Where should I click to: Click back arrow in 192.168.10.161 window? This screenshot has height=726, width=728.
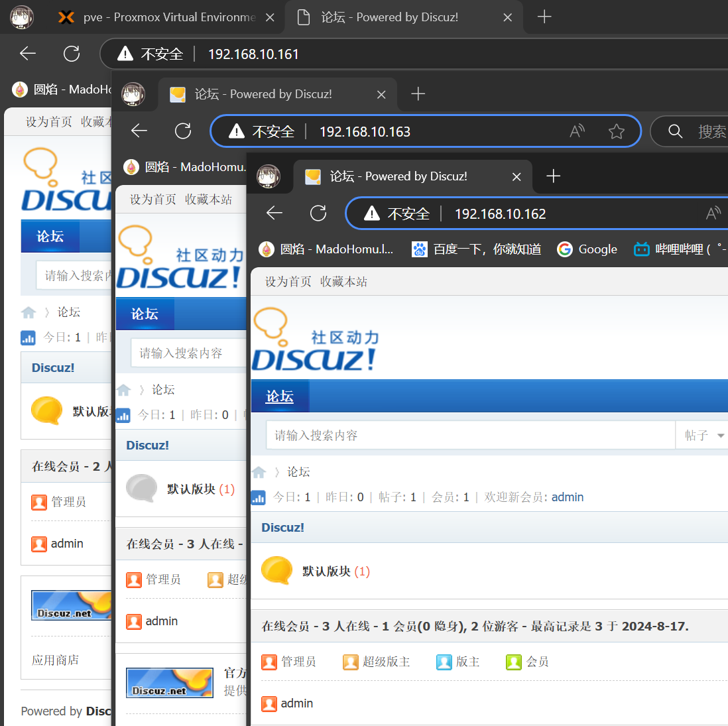[x=27, y=54]
